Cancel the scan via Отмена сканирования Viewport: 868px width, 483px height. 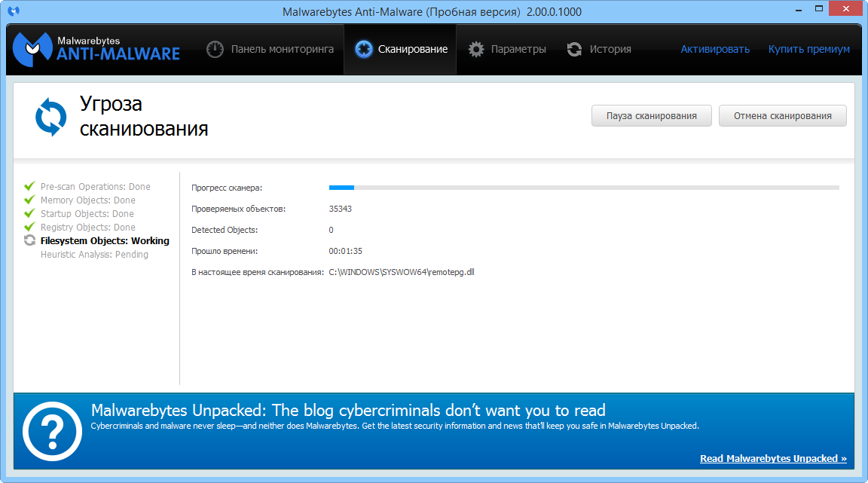pos(782,115)
